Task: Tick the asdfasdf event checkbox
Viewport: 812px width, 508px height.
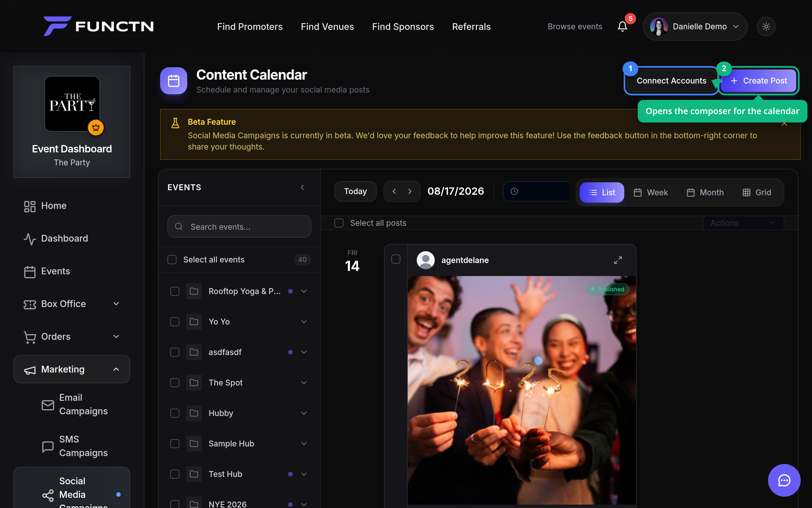Action: [x=175, y=352]
